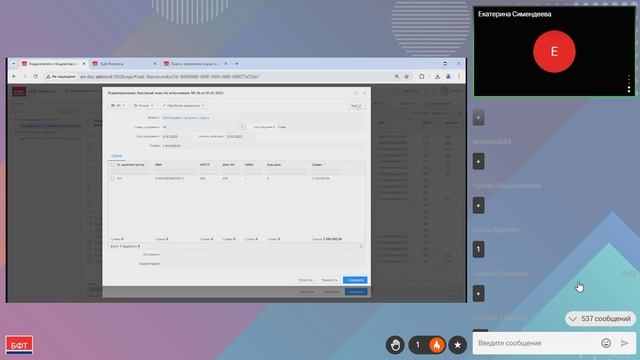
Task: Bookmark page with the star icon
Action: tap(407, 76)
